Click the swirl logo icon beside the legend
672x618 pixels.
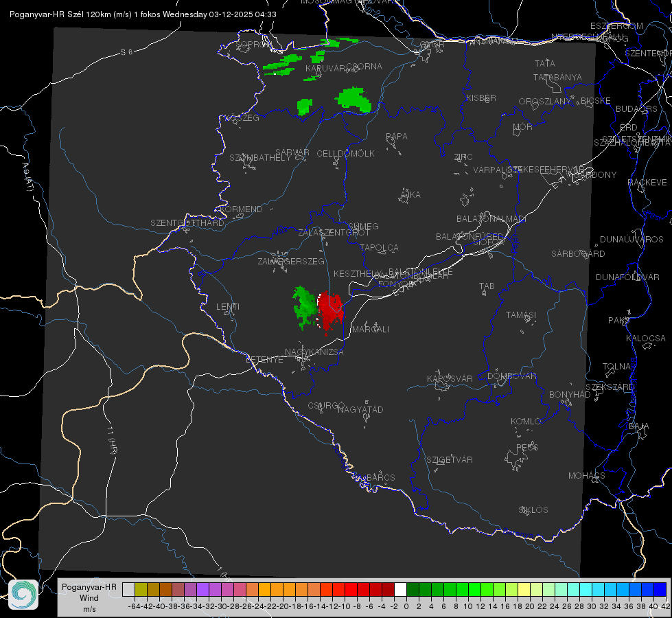[23, 595]
